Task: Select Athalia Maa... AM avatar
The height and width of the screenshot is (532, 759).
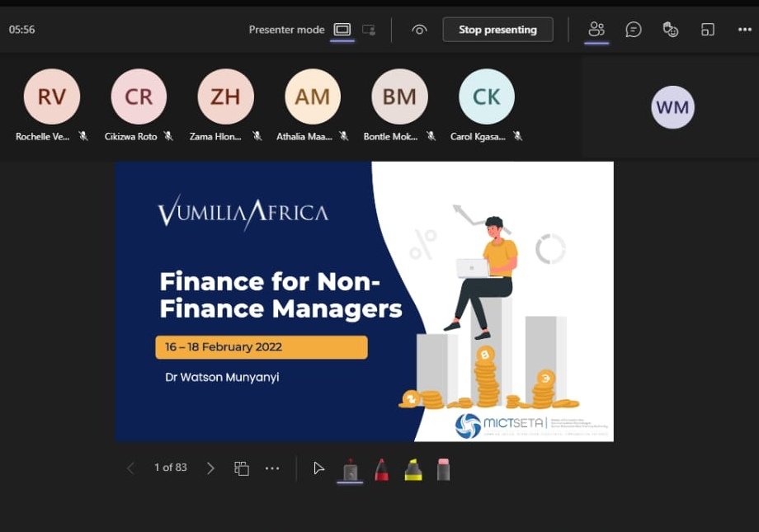Action: [x=313, y=97]
